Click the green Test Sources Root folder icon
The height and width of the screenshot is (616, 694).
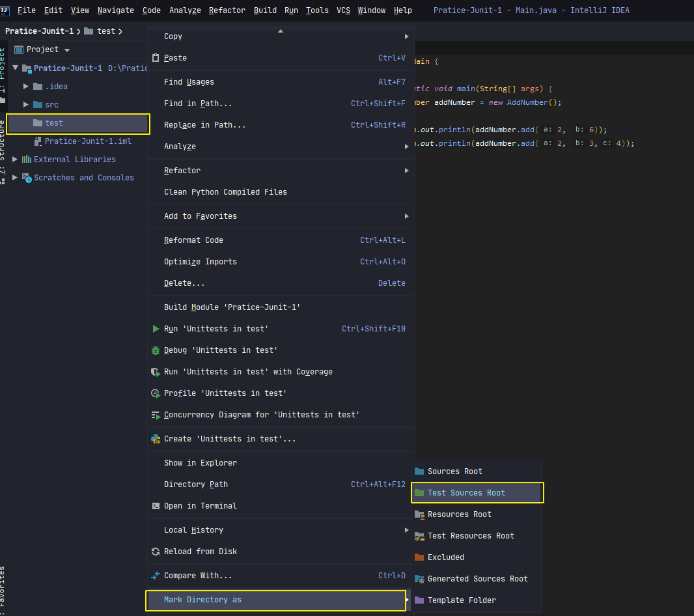click(419, 493)
